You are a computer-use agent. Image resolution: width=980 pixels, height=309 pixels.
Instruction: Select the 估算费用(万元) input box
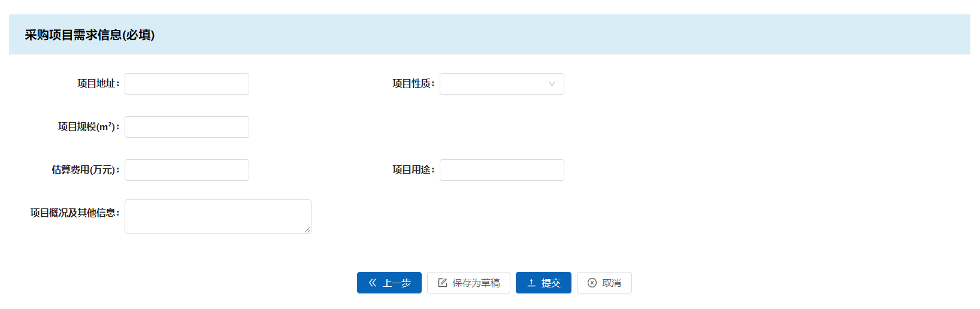point(187,170)
